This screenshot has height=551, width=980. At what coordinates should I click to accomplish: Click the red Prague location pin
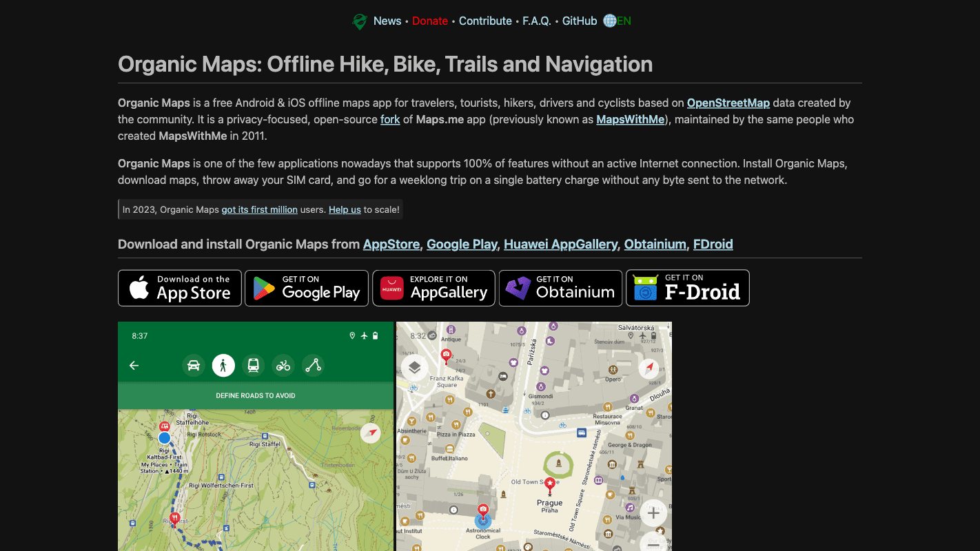click(x=550, y=486)
